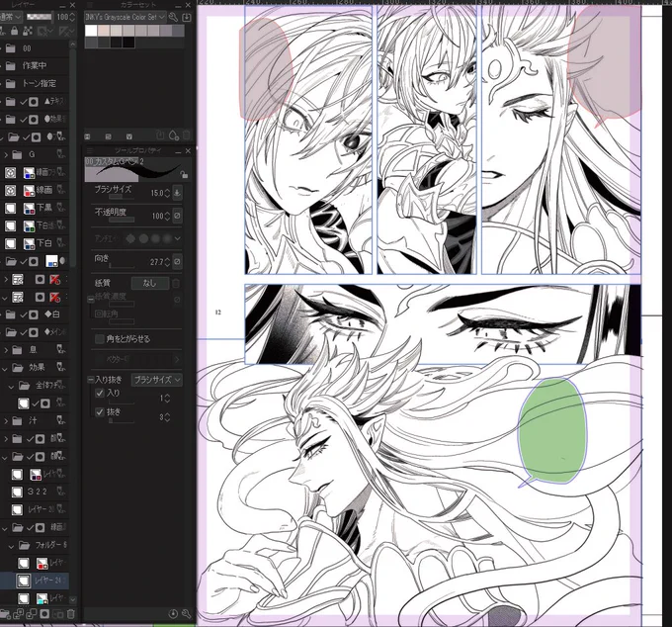This screenshot has height=627, width=672.
Task: Click the mask thumbnail on 下黒 layer
Action: [29, 208]
